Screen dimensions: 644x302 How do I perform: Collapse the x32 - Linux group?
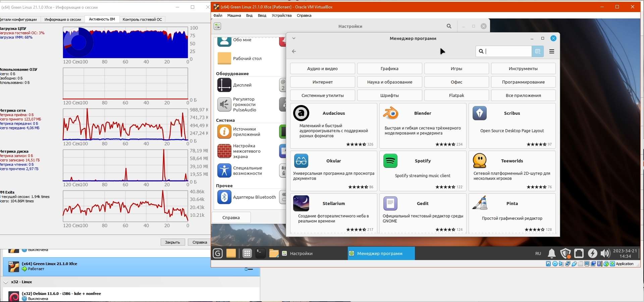point(6,282)
